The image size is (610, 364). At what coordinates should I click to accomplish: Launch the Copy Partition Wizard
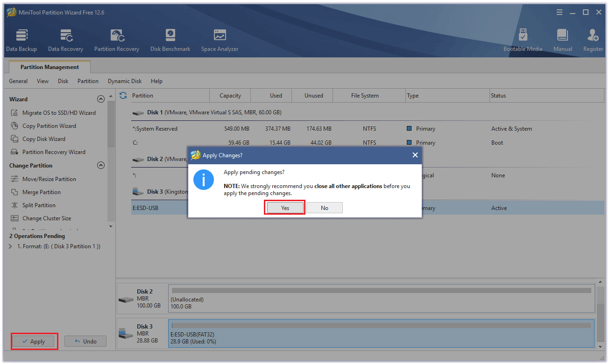click(x=43, y=126)
